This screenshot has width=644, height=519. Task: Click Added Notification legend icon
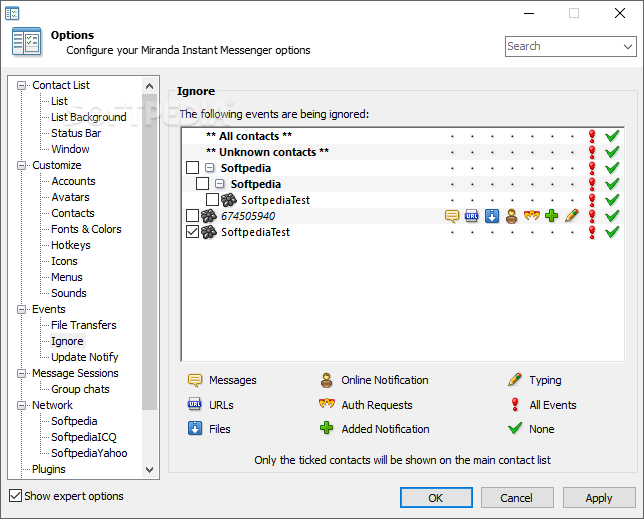pos(327,428)
